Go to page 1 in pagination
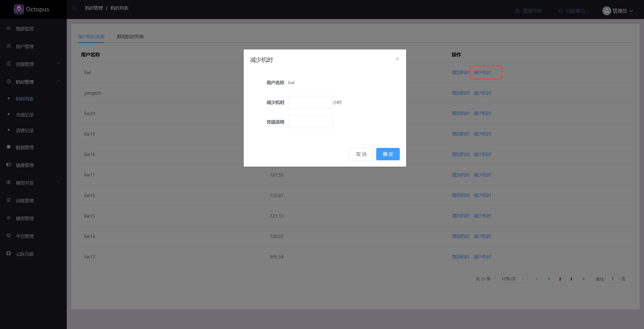The width and height of the screenshot is (644, 329). (x=549, y=279)
